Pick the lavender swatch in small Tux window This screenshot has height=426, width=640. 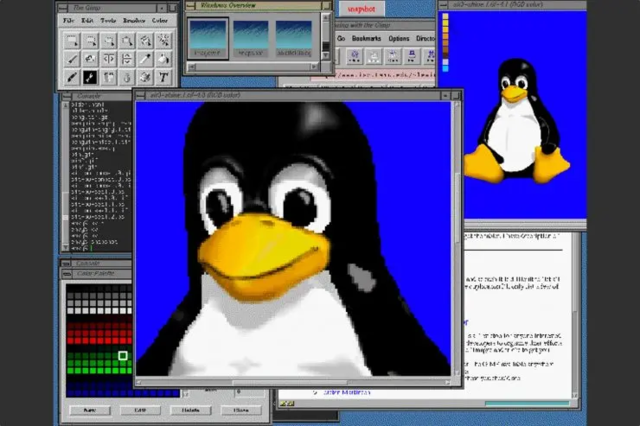[445, 62]
